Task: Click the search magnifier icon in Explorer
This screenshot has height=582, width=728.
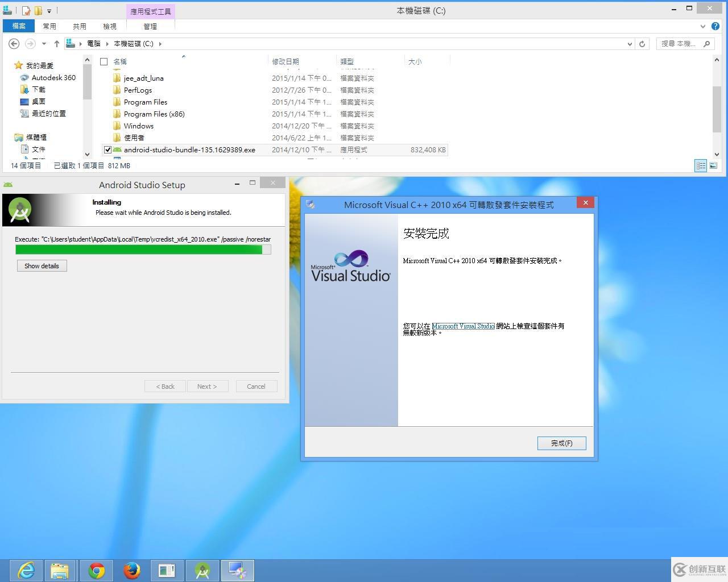Action: 706,44
